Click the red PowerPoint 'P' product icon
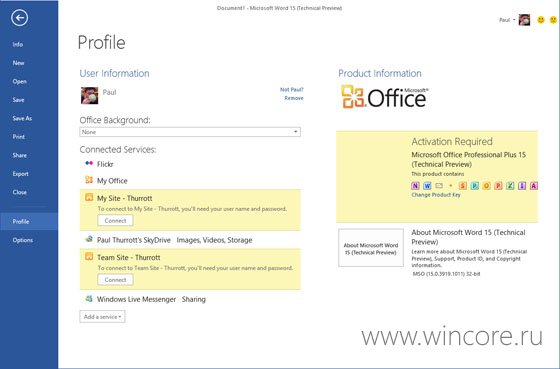The height and width of the screenshot is (369, 560). click(498, 186)
